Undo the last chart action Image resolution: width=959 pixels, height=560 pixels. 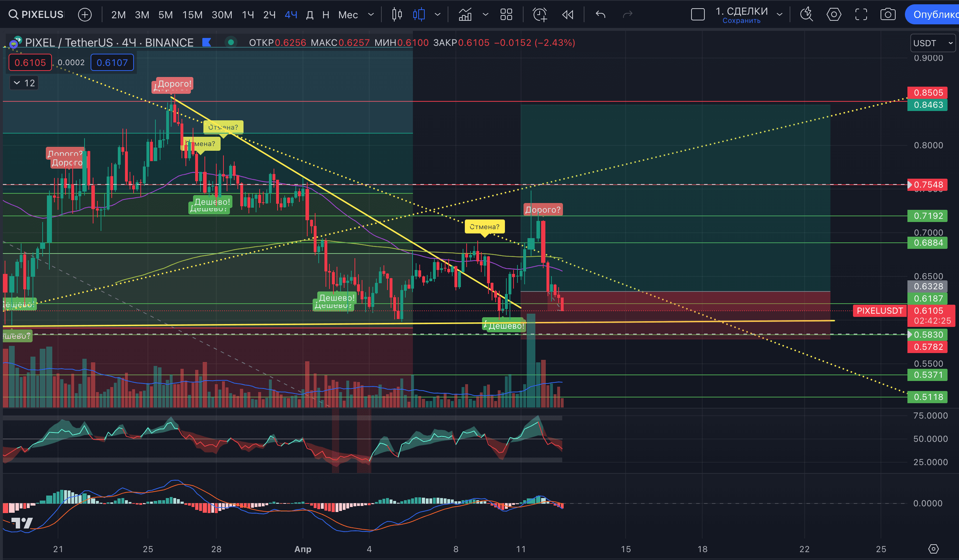pyautogui.click(x=601, y=15)
